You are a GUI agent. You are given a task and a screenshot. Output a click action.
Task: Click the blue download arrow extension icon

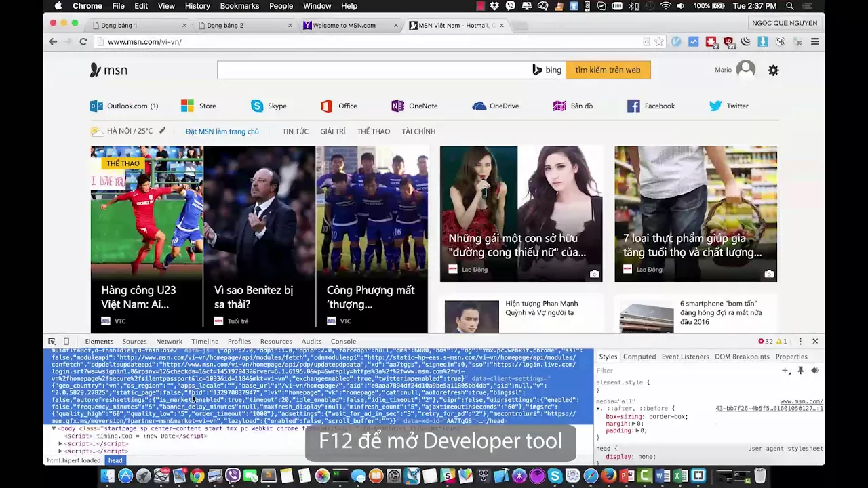763,42
